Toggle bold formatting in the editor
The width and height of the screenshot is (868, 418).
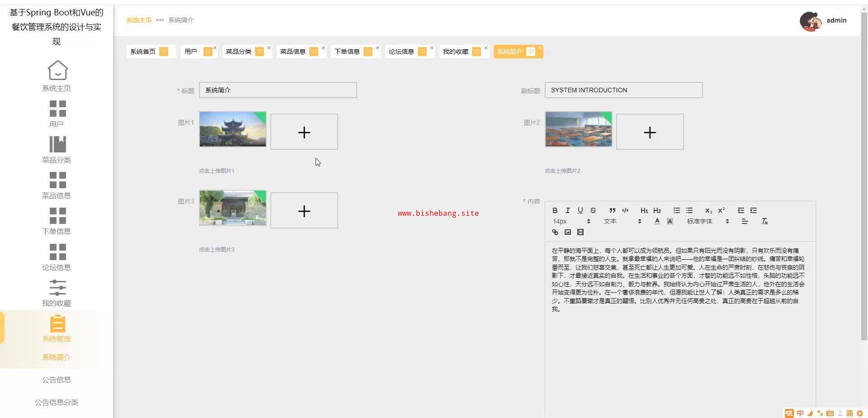[x=555, y=210]
